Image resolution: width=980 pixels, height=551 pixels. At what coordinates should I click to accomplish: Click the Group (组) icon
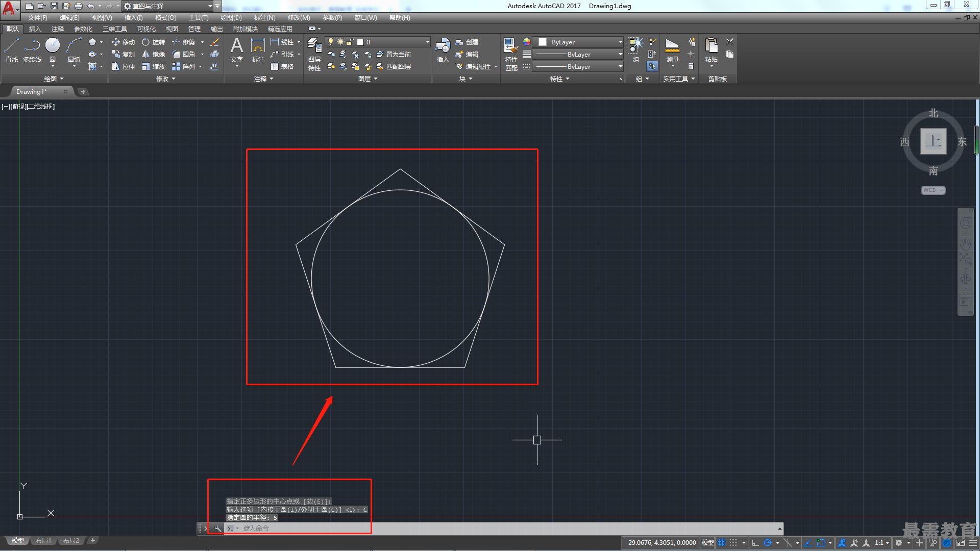coord(635,50)
